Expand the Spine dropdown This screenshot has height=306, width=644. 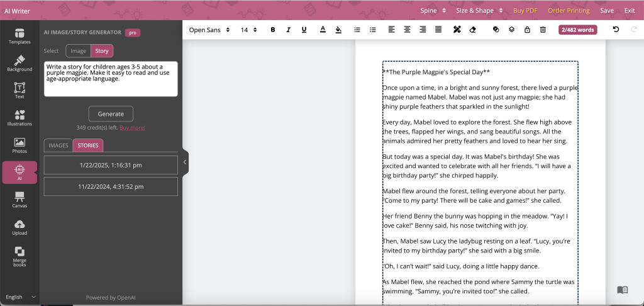click(433, 11)
